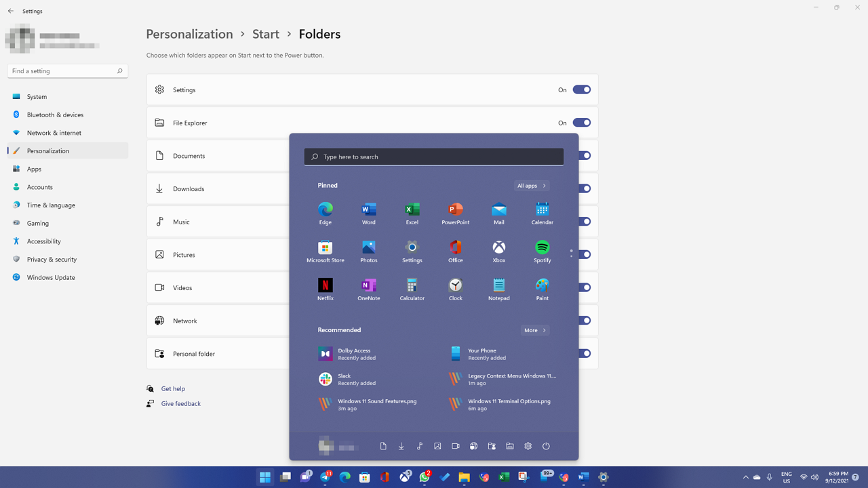Click the "Give feedback" link

coord(180,403)
